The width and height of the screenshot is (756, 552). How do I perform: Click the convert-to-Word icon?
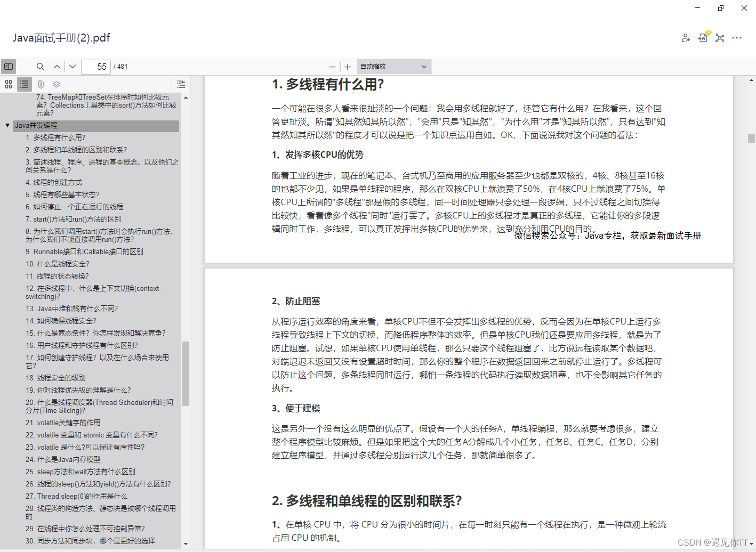coord(703,37)
